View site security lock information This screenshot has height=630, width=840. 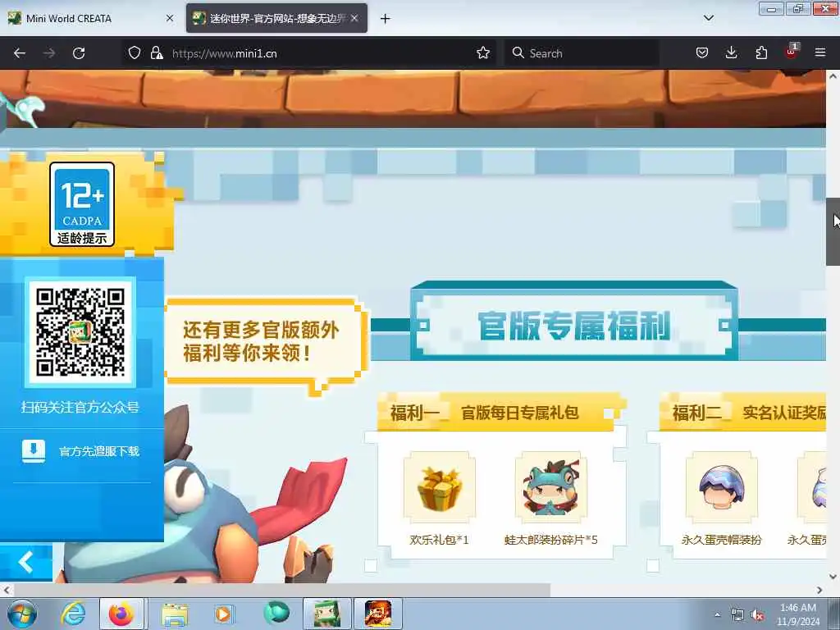pyautogui.click(x=157, y=52)
